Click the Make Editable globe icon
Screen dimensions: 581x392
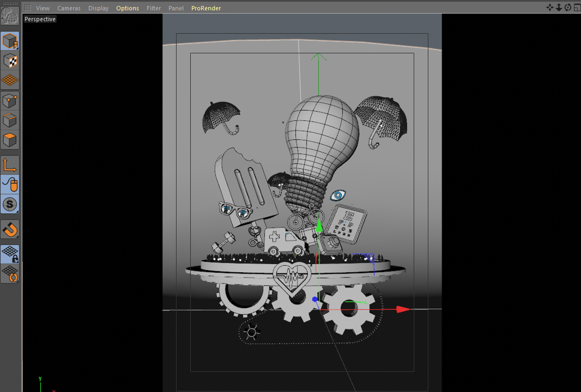point(10,16)
